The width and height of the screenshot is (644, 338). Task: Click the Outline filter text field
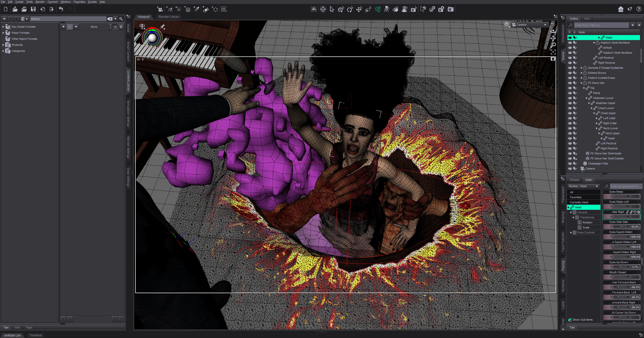pyautogui.click(x=601, y=25)
